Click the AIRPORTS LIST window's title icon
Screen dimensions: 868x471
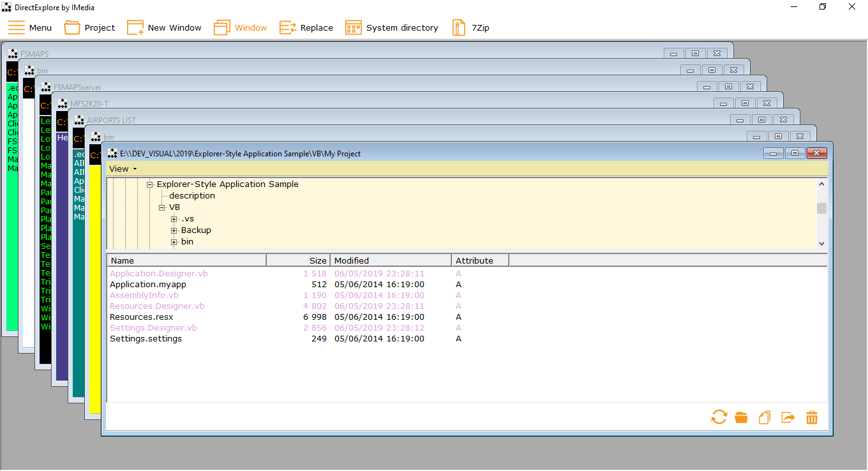tap(79, 120)
